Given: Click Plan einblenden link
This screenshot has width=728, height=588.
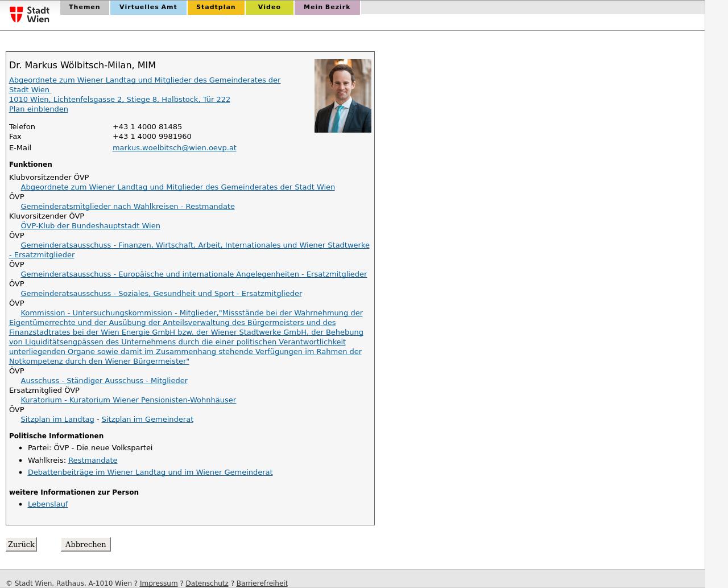Looking at the screenshot, I should point(39,109).
